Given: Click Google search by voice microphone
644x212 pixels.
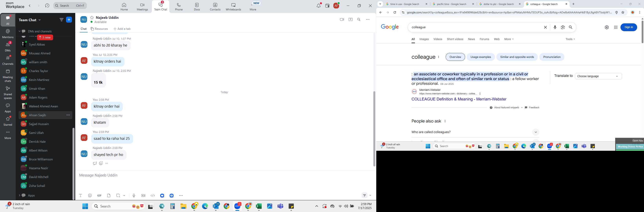Looking at the screenshot, I should 555,27.
